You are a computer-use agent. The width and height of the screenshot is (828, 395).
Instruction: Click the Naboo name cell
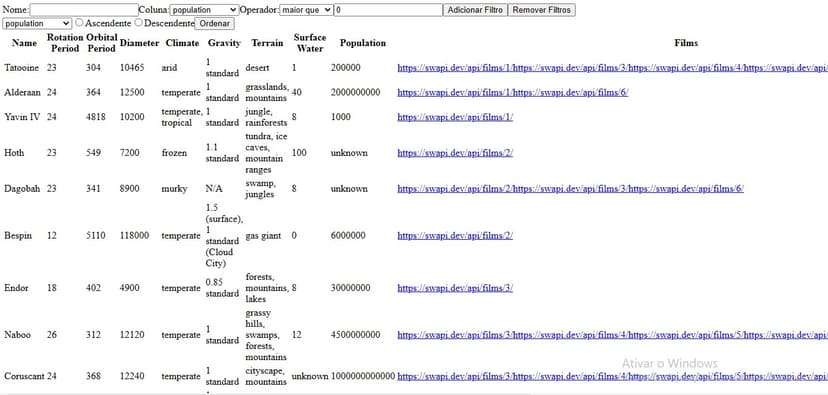pyautogui.click(x=17, y=335)
